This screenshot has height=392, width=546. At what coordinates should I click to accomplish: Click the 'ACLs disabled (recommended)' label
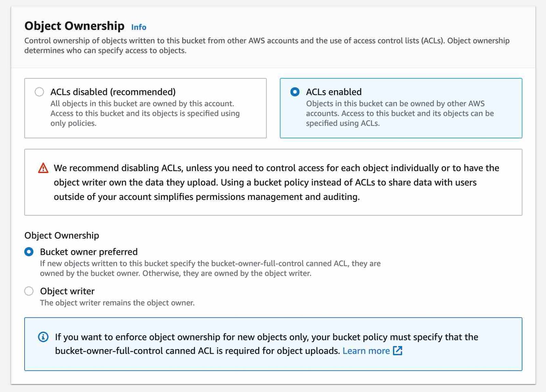(113, 92)
